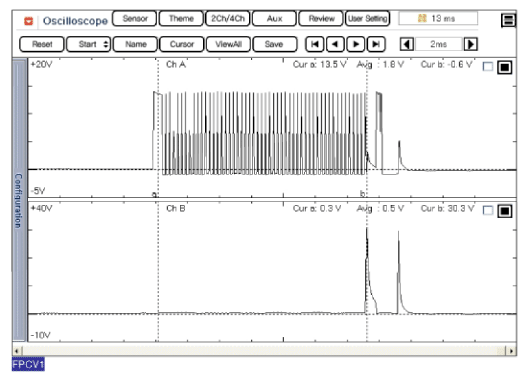Click Cur a: 0.3 V reading
The height and width of the screenshot is (383, 527).
click(317, 209)
